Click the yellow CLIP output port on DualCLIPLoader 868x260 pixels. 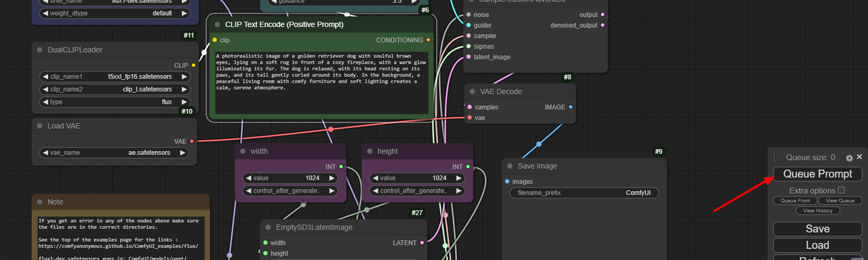(193, 65)
